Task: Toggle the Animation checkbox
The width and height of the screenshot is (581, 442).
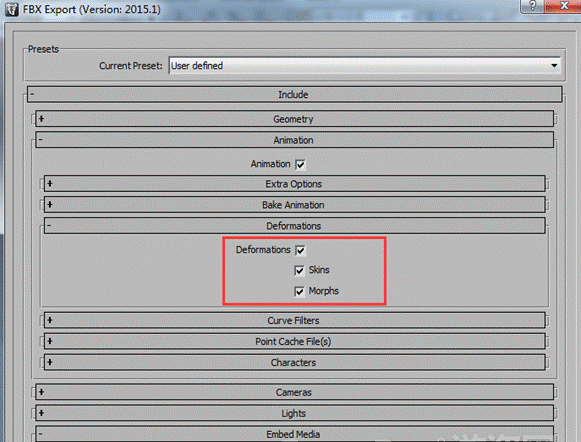Action: 300,164
